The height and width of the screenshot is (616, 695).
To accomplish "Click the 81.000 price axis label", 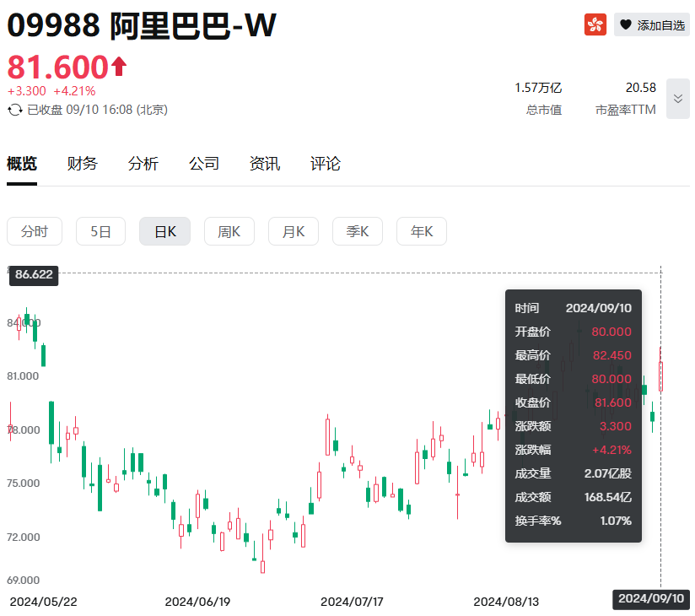I will pyautogui.click(x=23, y=376).
